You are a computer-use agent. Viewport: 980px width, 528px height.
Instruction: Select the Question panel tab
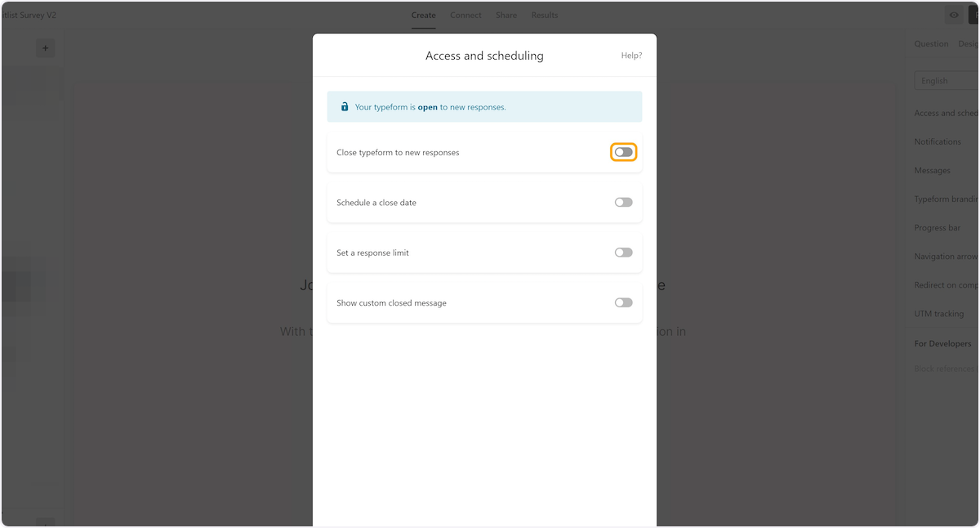click(931, 44)
